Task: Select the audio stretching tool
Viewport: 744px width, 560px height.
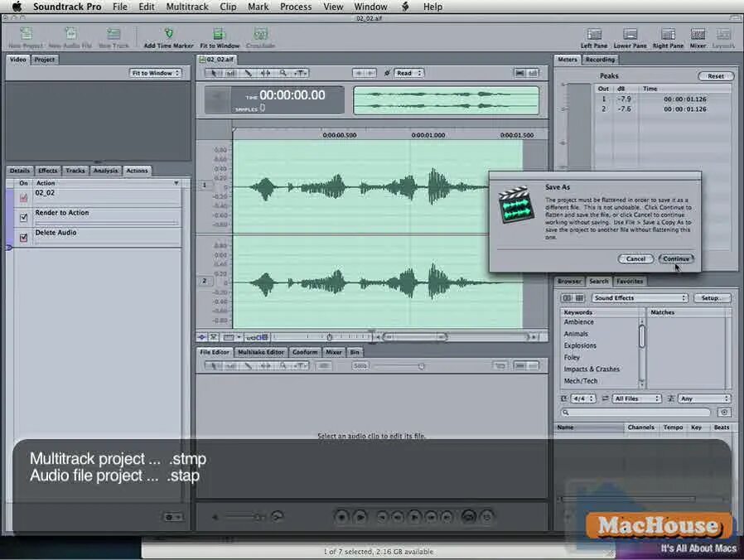Action: point(265,73)
